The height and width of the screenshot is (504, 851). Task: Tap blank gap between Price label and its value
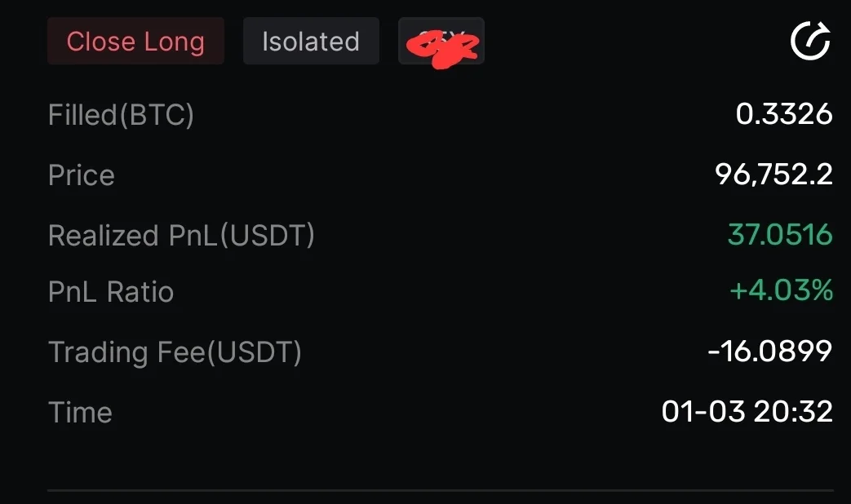click(x=408, y=175)
